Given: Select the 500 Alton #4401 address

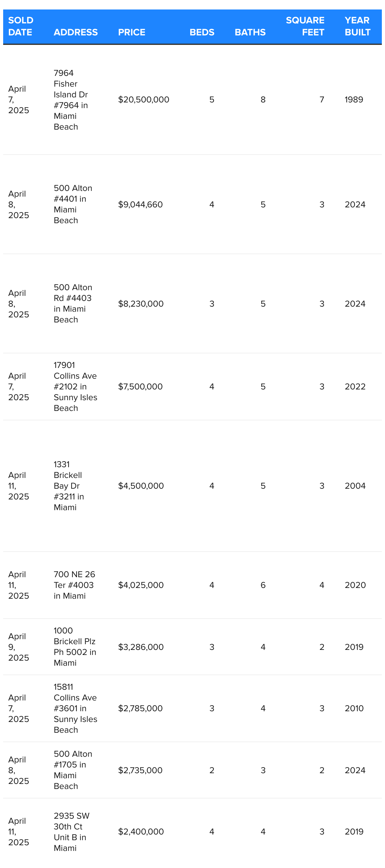Looking at the screenshot, I should pos(73,204).
